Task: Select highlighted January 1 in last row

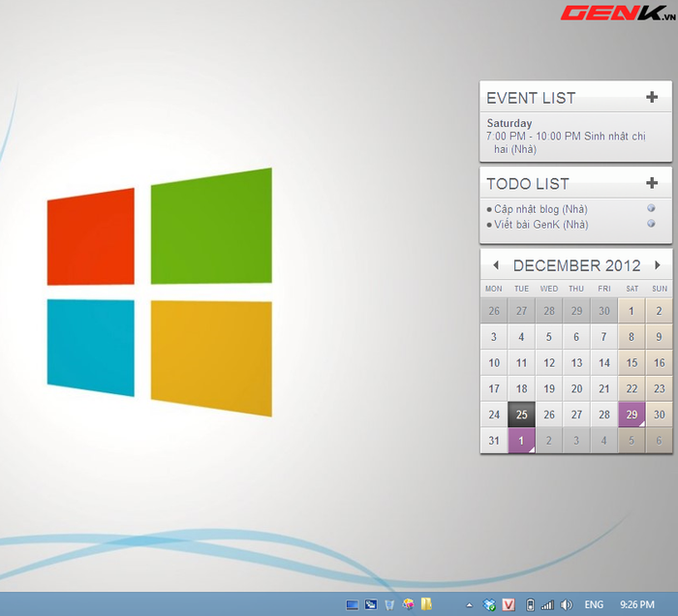Action: click(x=521, y=441)
